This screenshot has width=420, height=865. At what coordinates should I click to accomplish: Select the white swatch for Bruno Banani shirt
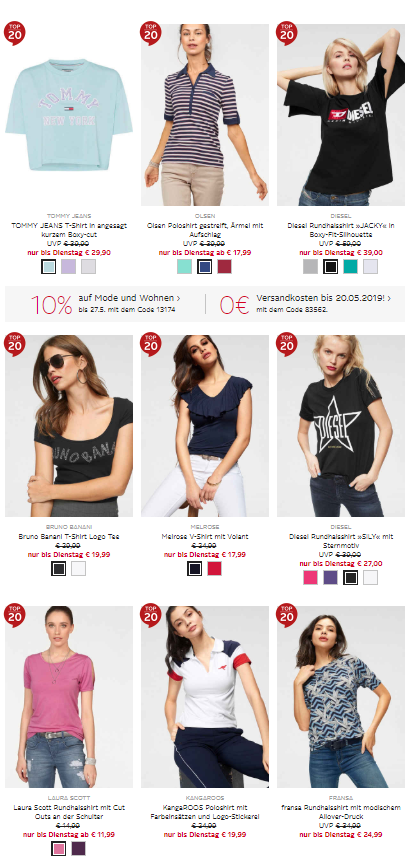(x=78, y=569)
